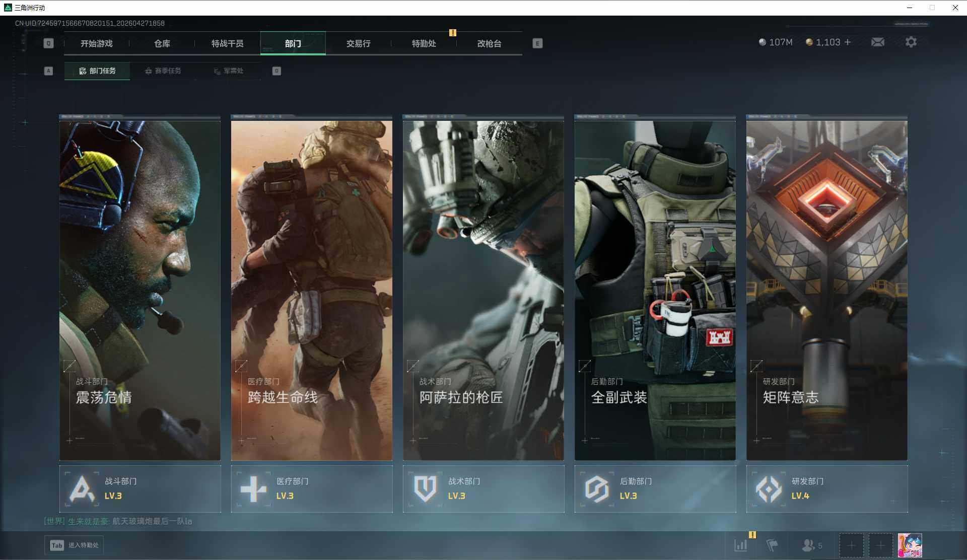Click the second empty squad slot plus
This screenshot has width=967, height=560.
tap(880, 545)
